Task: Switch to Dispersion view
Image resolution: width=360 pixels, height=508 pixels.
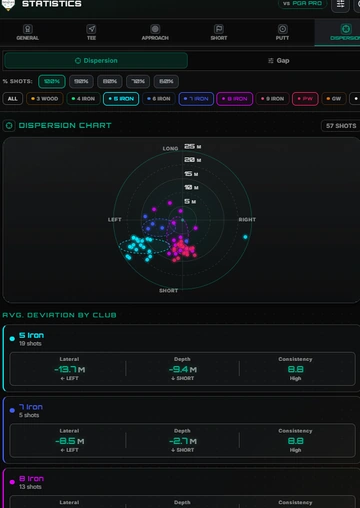Action: [96, 61]
